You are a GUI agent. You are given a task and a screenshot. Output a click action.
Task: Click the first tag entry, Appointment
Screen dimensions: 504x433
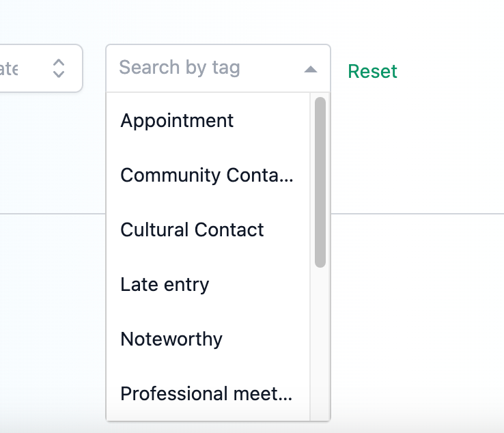pyautogui.click(x=177, y=121)
